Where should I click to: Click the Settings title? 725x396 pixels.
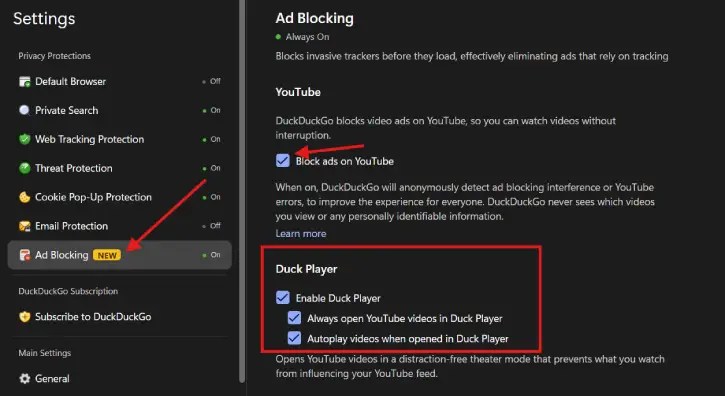click(44, 19)
